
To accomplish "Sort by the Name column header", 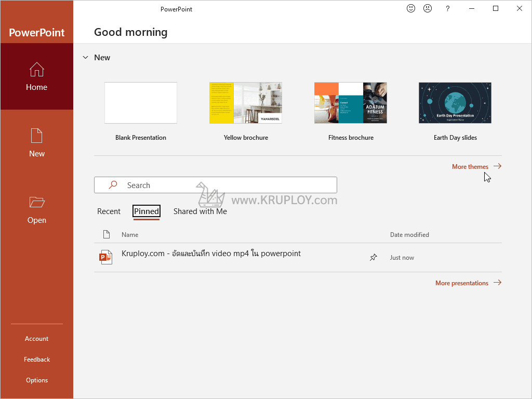I will coord(129,234).
